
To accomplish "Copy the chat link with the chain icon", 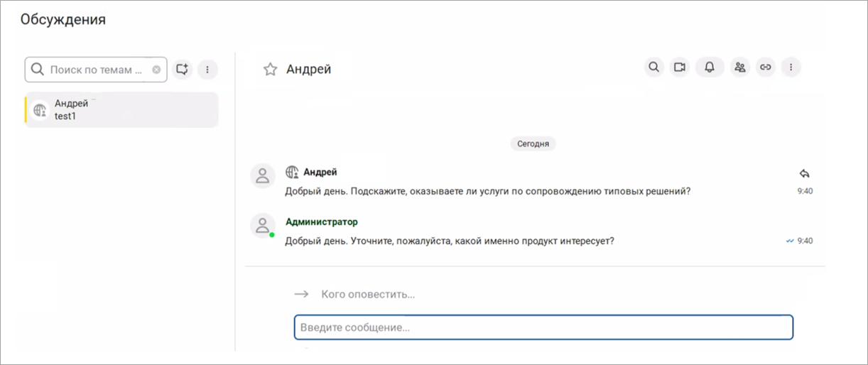I will tap(765, 67).
